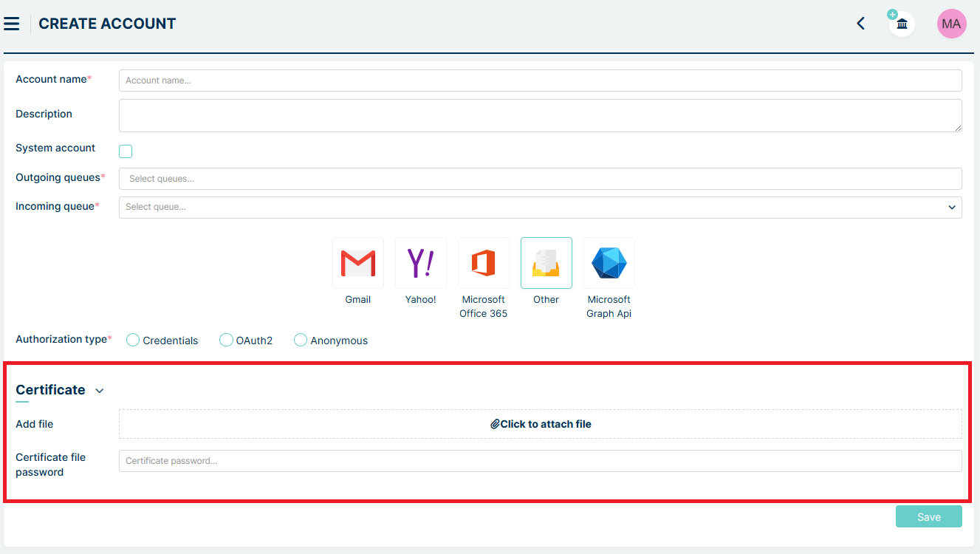Click the bank institution icon

(x=902, y=24)
